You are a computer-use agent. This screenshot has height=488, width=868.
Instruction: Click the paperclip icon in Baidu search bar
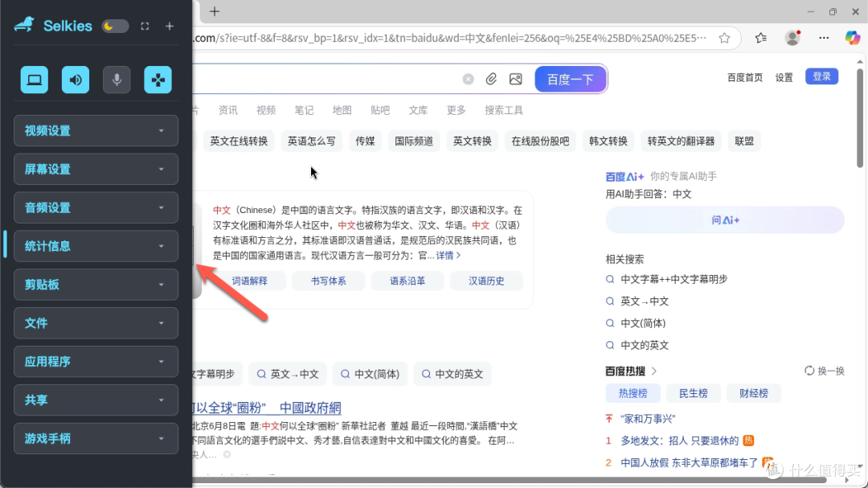point(491,78)
